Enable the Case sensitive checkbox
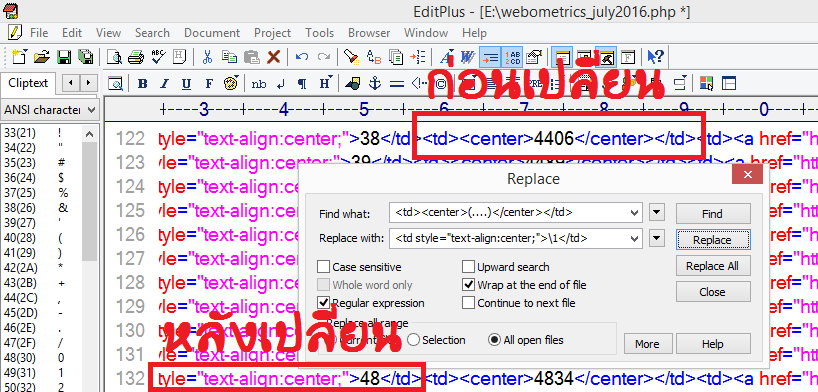Viewport: 818px width, 392px height. pyautogui.click(x=323, y=267)
